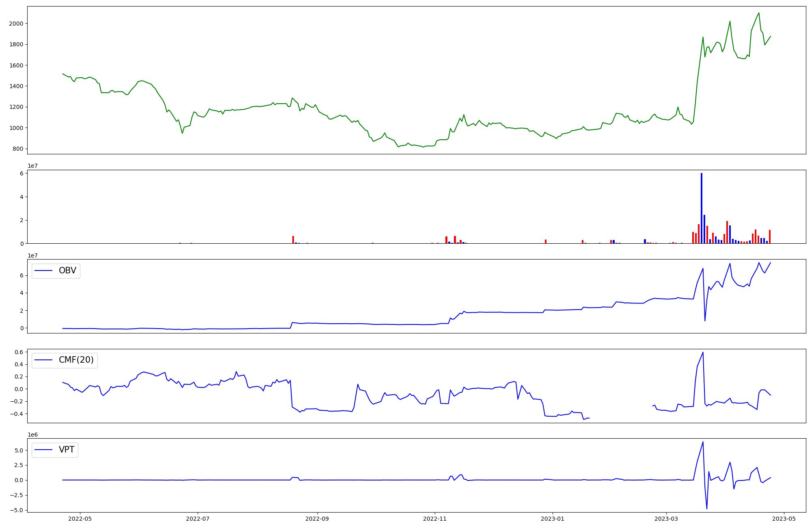Click the 2022-05 x-axis date label
This screenshot has width=812, height=528.
pos(80,518)
